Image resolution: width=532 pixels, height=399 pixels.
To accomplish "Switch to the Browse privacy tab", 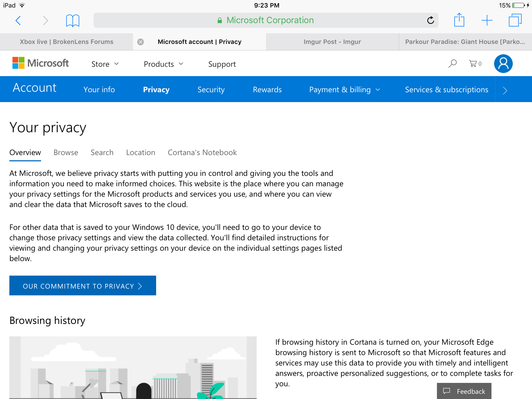I will click(66, 152).
